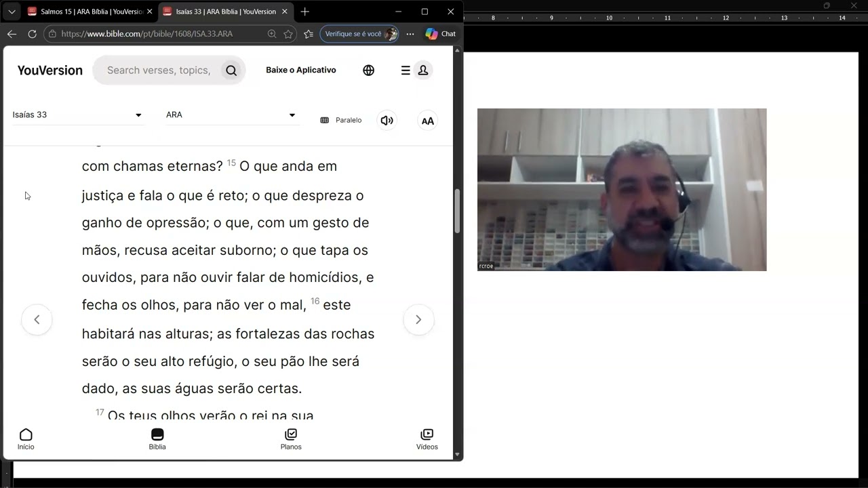Click the browser back arrow
Screen dimensions: 868x488
tap(12, 34)
